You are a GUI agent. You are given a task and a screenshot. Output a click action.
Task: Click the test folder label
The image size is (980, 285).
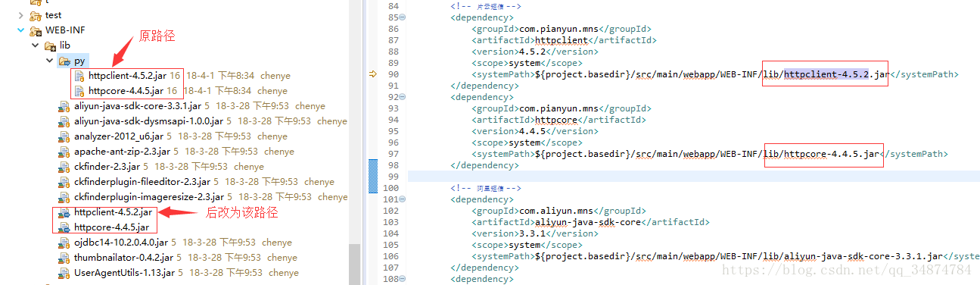point(53,15)
